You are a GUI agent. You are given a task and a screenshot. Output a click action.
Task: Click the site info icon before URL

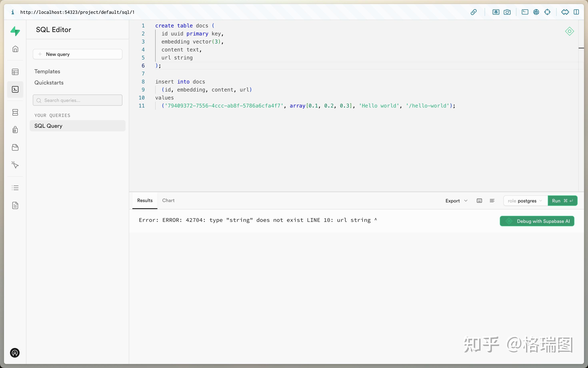pos(13,12)
